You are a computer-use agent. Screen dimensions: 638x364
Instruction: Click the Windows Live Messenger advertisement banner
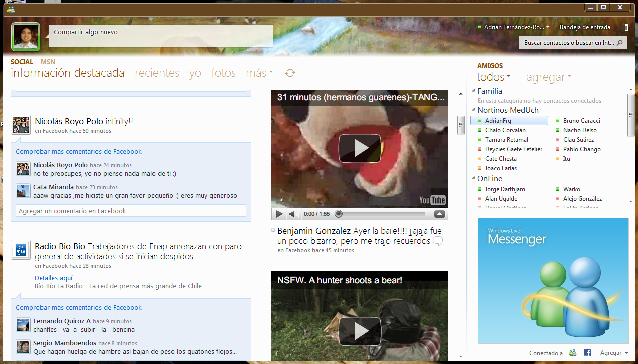(x=553, y=281)
